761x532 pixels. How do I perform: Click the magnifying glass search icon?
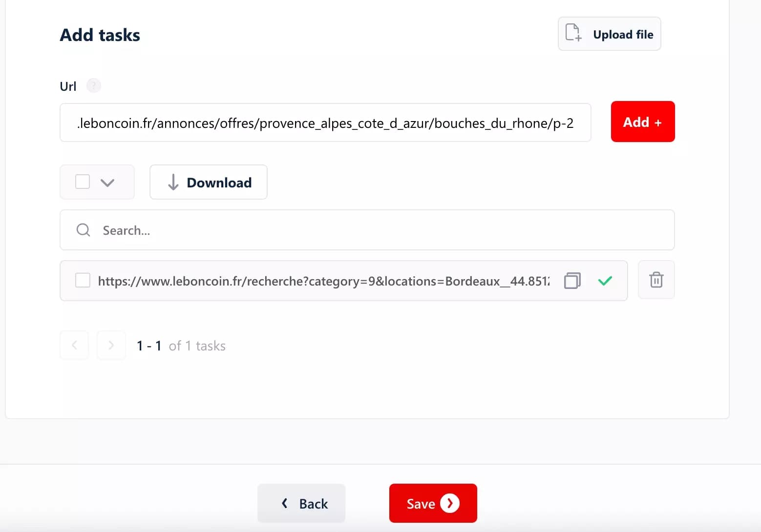click(x=84, y=230)
